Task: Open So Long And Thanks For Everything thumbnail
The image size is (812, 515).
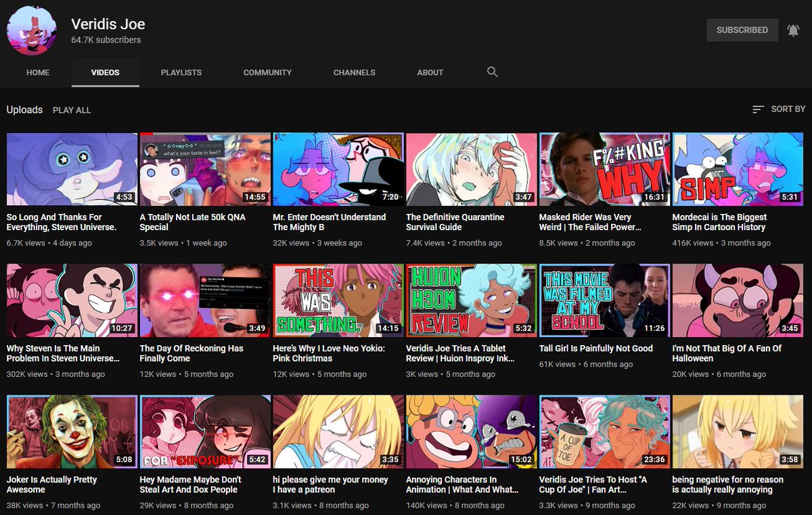Action: pos(72,169)
